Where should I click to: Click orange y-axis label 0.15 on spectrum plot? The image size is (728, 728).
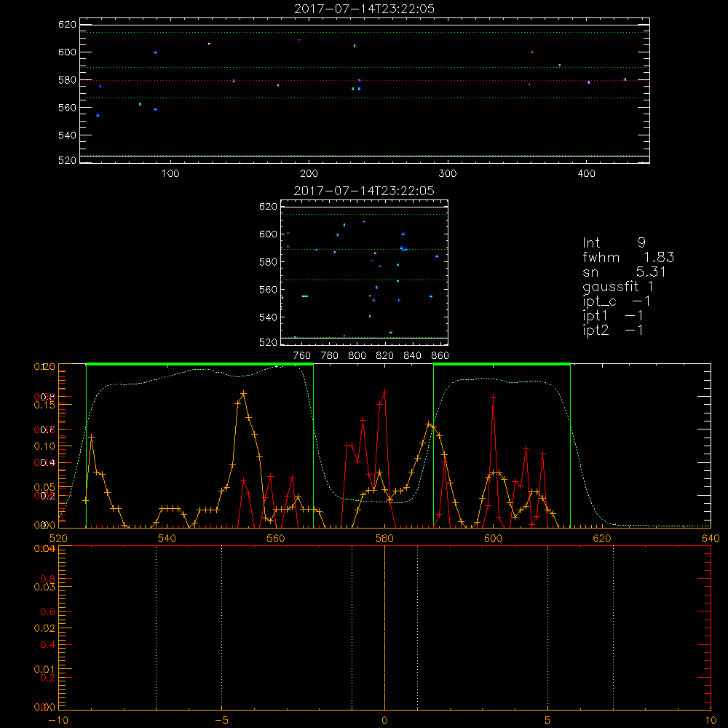click(44, 405)
